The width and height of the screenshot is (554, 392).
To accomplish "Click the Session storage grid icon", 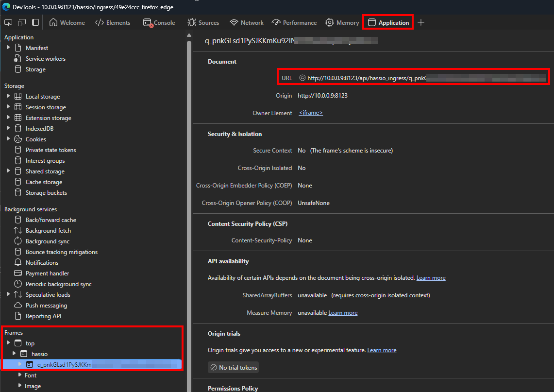I will point(18,107).
